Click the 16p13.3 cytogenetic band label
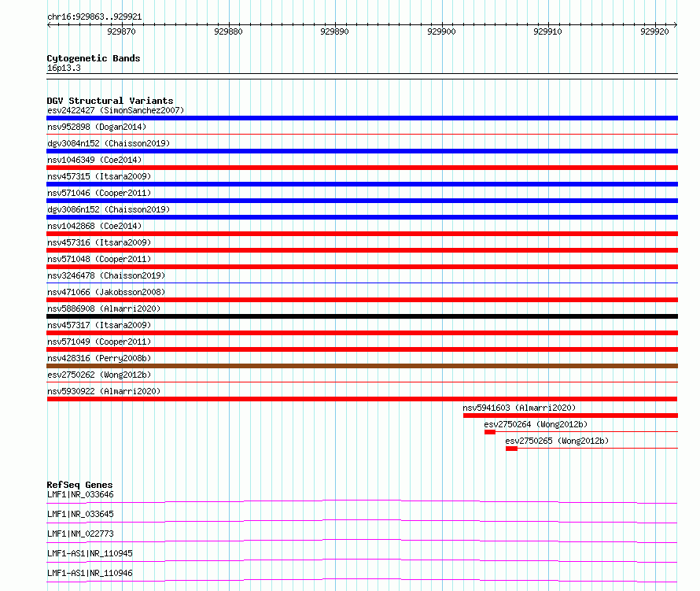This screenshot has height=591, width=700. 64,68
